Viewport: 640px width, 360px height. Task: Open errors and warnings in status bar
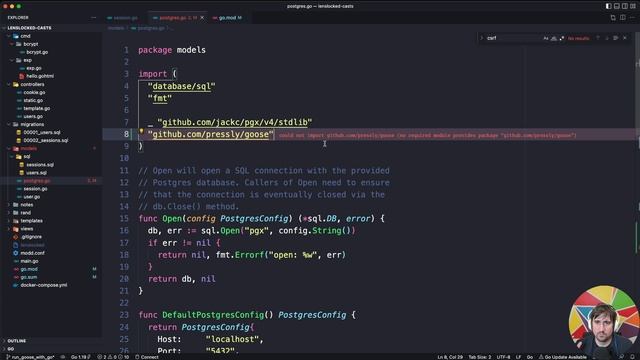113,357
